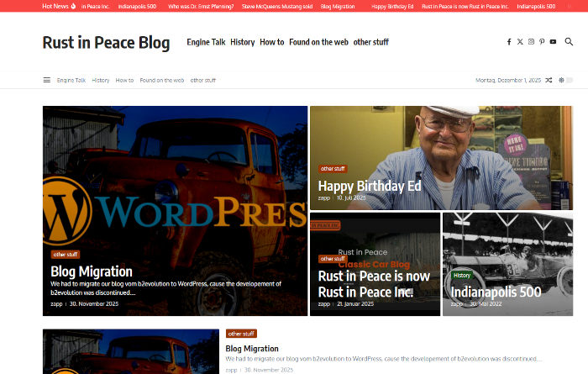Open the YouTube channel icon
This screenshot has width=588, height=374.
(x=553, y=42)
